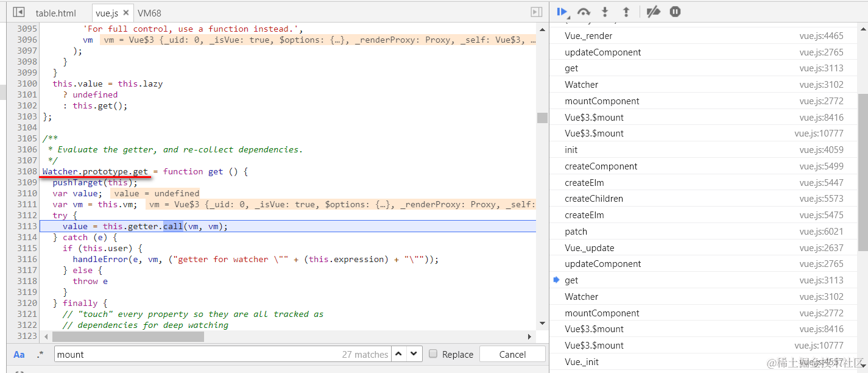This screenshot has width=868, height=373.
Task: Step over next function call
Action: [x=584, y=12]
